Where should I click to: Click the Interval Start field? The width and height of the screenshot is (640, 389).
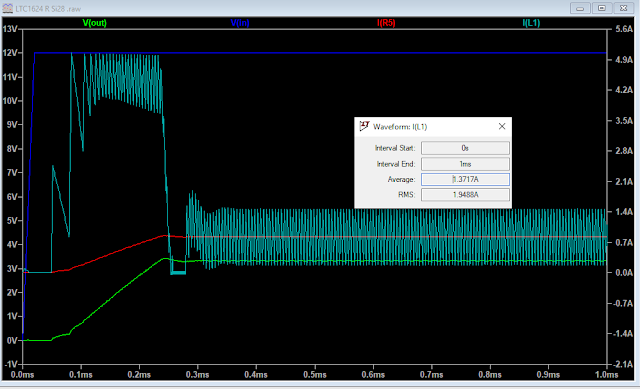(465, 148)
